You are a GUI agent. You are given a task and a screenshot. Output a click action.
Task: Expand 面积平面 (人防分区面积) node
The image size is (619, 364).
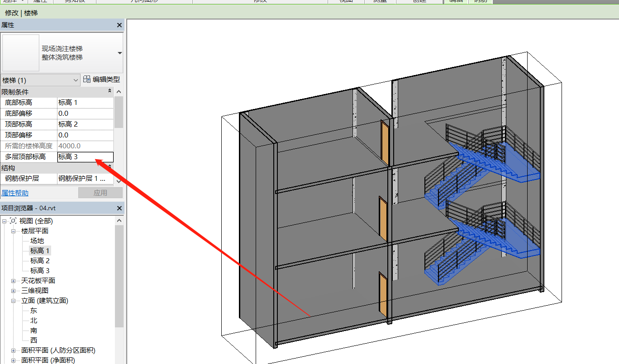tap(13, 350)
